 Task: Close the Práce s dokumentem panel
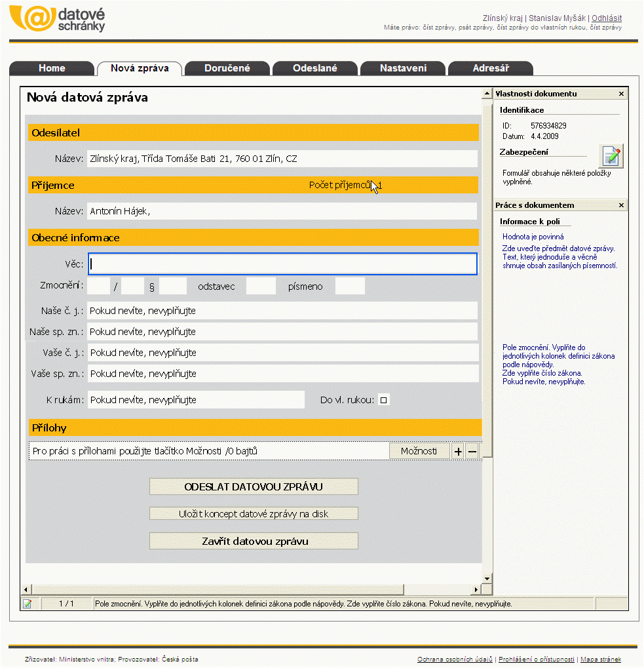[x=621, y=205]
